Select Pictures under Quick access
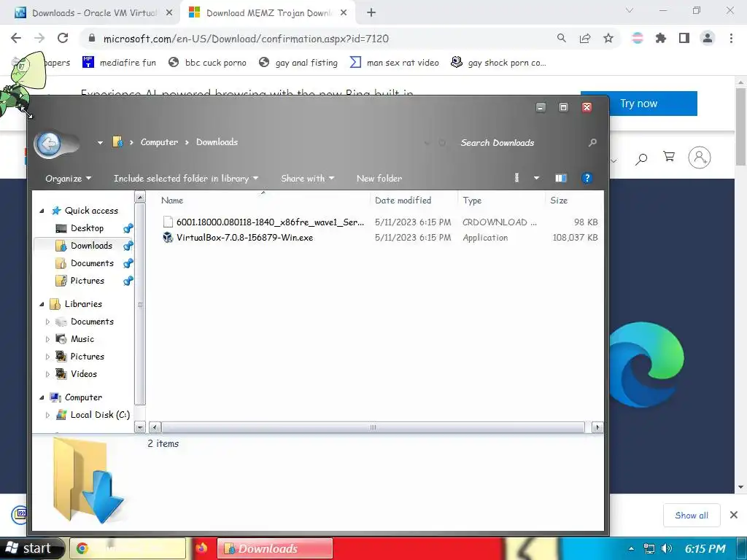 click(x=88, y=281)
